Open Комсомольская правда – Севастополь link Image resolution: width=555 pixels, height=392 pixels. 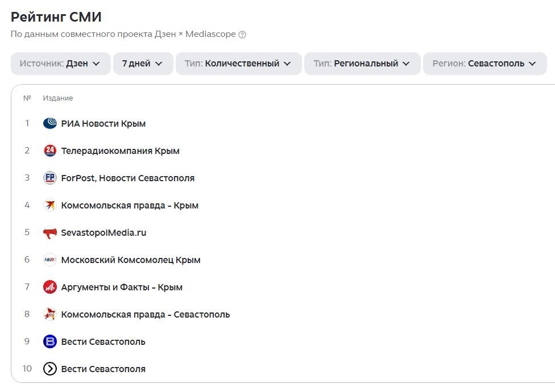tap(146, 314)
